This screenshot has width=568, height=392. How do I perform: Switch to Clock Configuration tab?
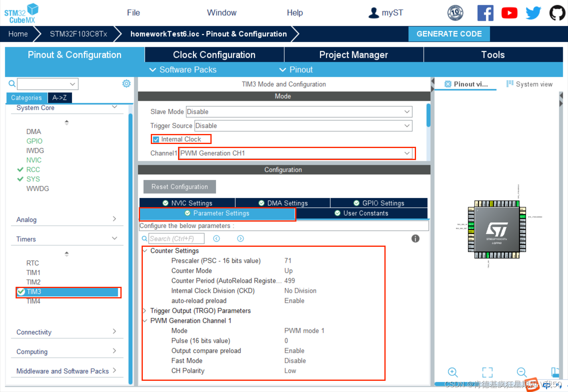pos(214,55)
